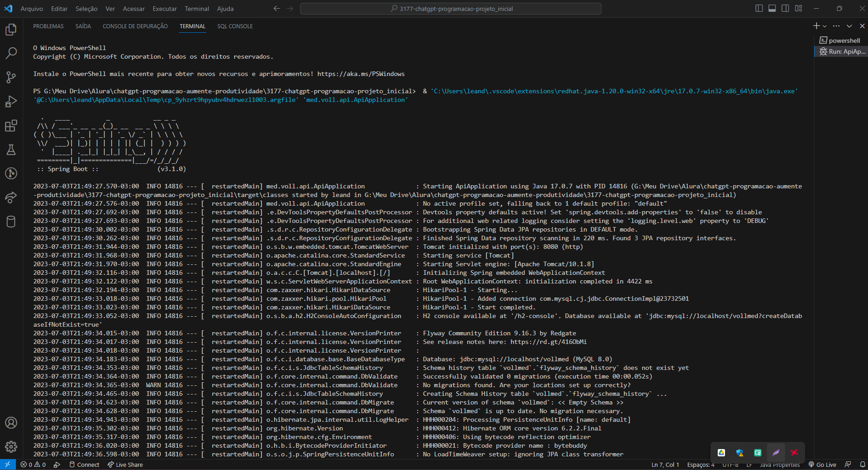Go back with the left arrow

click(x=276, y=9)
